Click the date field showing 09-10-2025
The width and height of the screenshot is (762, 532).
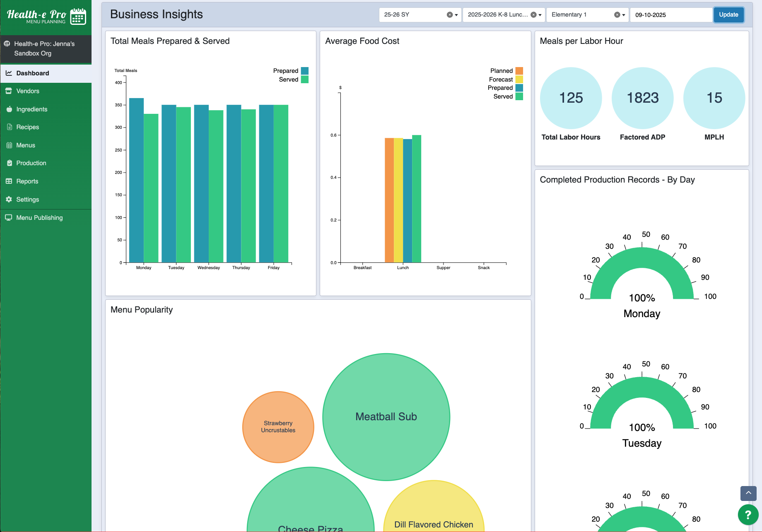pyautogui.click(x=670, y=15)
